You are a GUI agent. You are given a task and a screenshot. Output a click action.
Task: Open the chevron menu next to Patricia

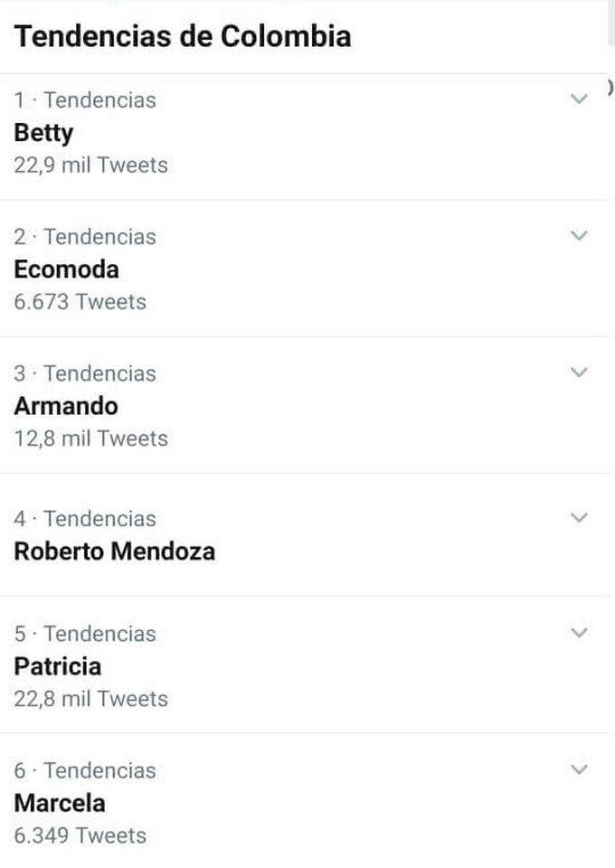580,633
